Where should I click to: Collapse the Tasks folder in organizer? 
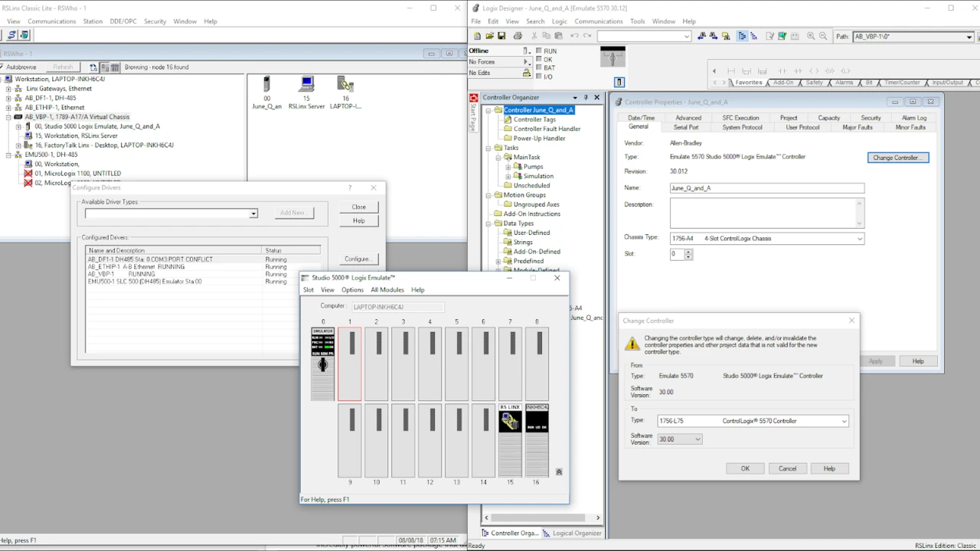[488, 148]
